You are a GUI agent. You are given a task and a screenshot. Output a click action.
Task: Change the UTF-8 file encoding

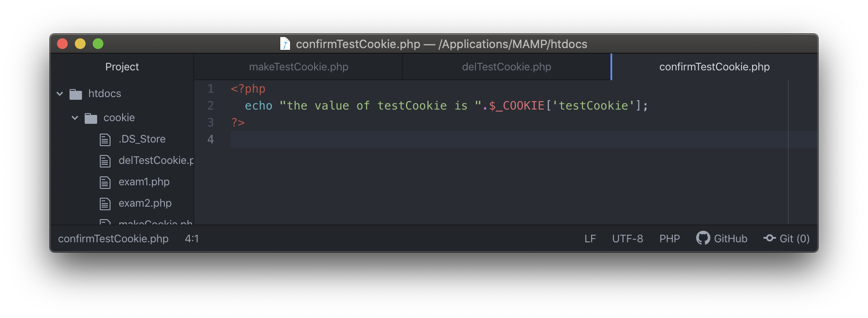click(627, 239)
